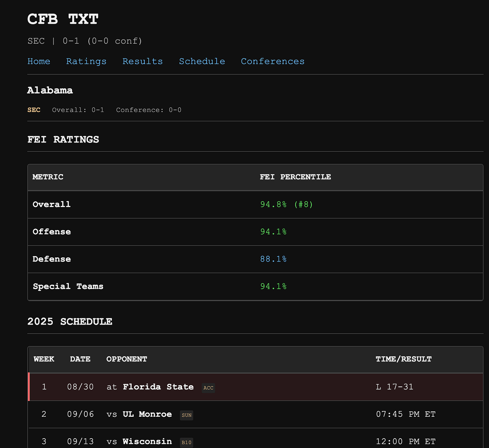Click the UL Monroe opponent name

click(147, 414)
